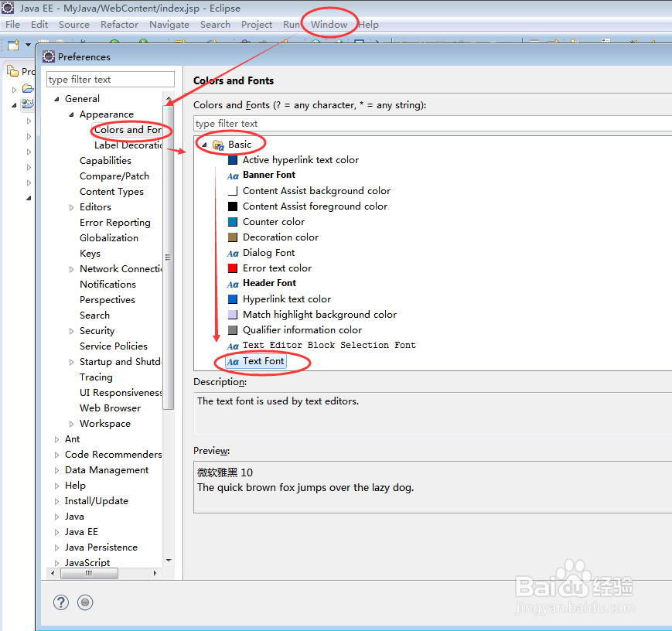Open the Help menu
672x631 pixels.
pos(369,25)
